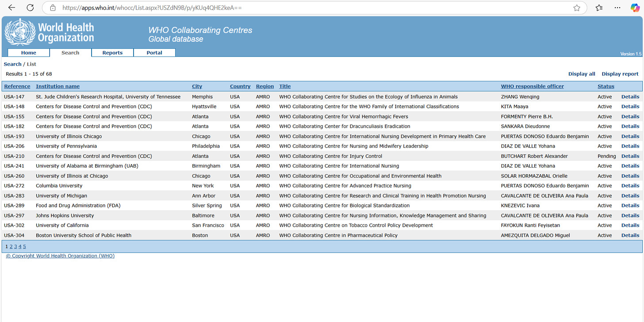This screenshot has height=322, width=644.
Task: Open Details for USA-193 row
Action: pos(630,136)
